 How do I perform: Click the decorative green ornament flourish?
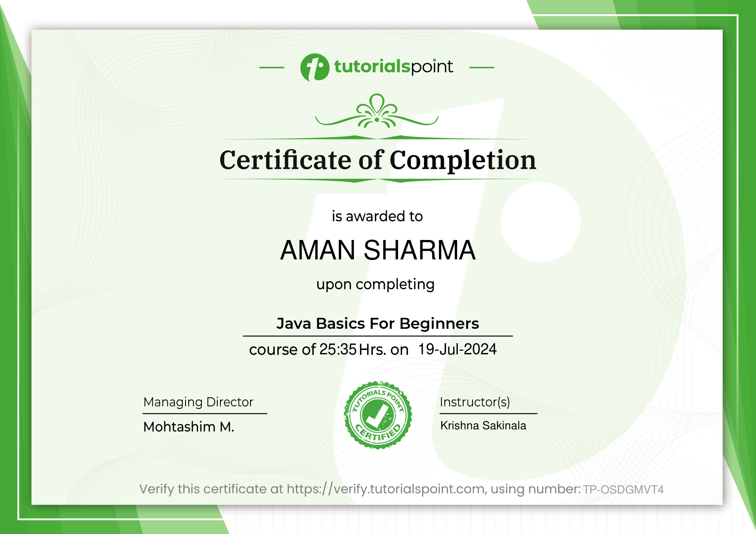coord(376,113)
